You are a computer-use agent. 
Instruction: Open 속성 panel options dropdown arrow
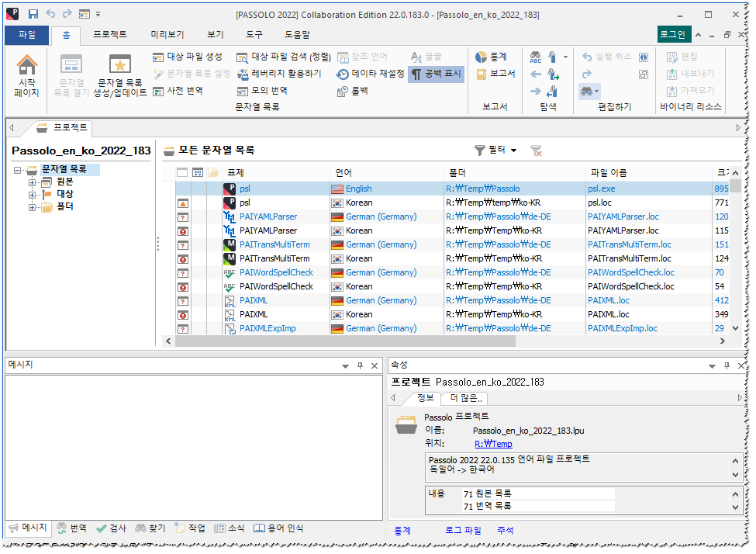tap(712, 367)
